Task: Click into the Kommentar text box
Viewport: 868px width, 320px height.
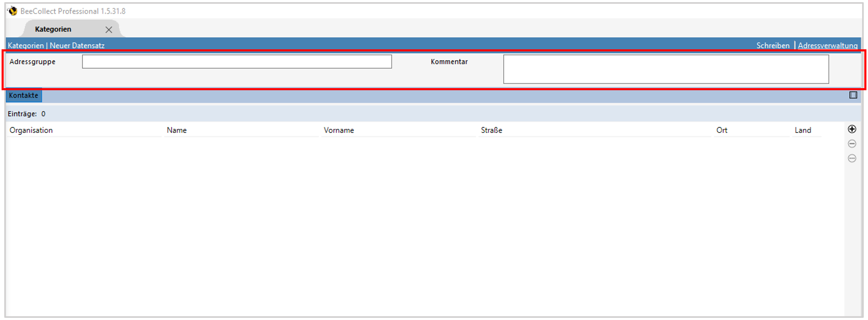Action: tap(665, 69)
